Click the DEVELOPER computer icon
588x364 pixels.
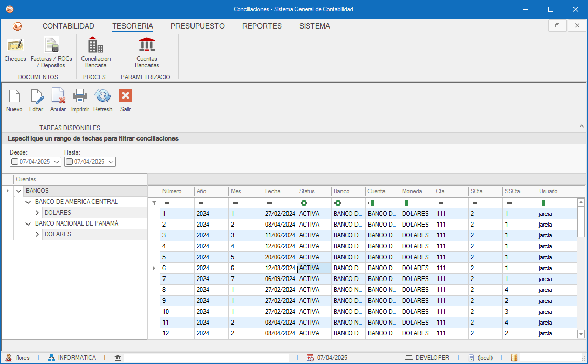click(x=409, y=358)
